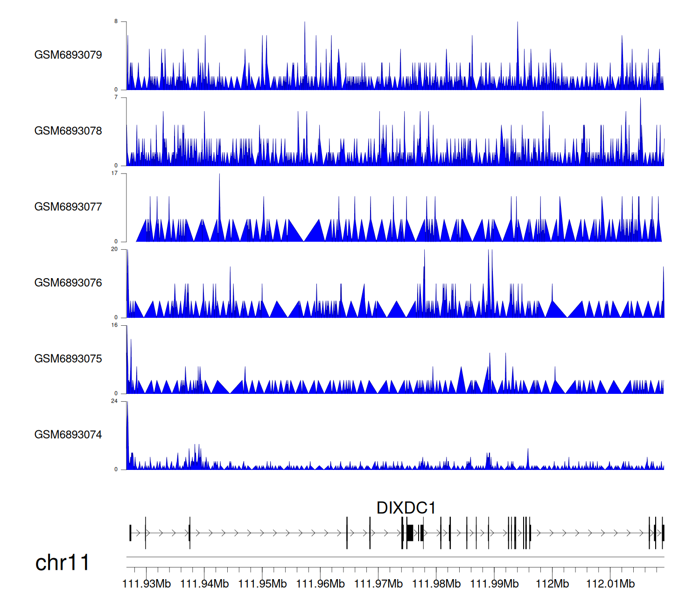700x616 pixels.
Task: Select the GSM6893074 track label
Action: [x=68, y=435]
